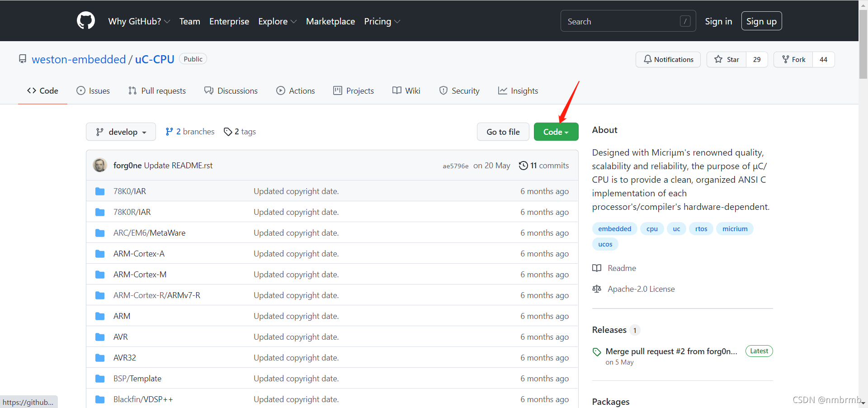Switch to the Actions tab
868x408 pixels.
pos(296,90)
